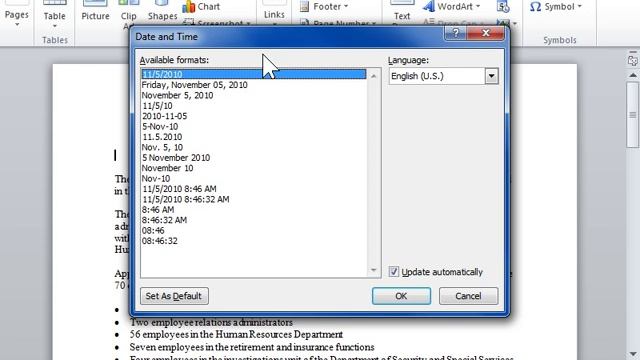The image size is (640, 360).
Task: Open the Footer dropdown
Action: tap(324, 7)
